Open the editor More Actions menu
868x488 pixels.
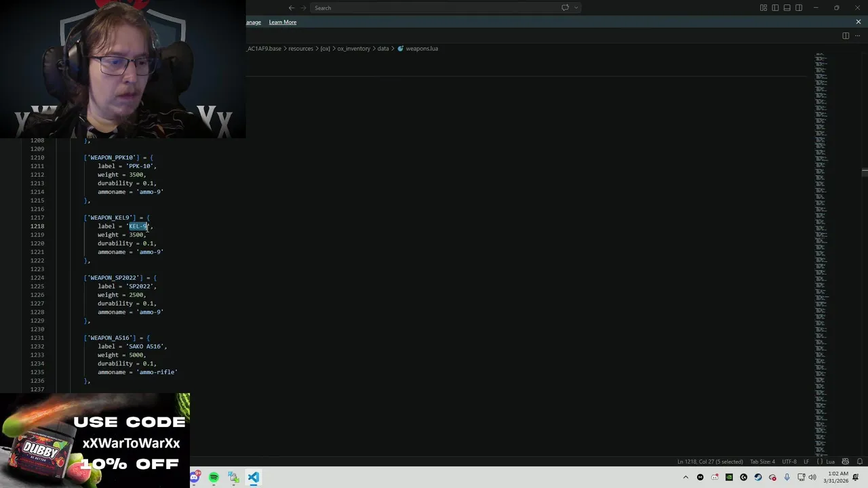[857, 36]
